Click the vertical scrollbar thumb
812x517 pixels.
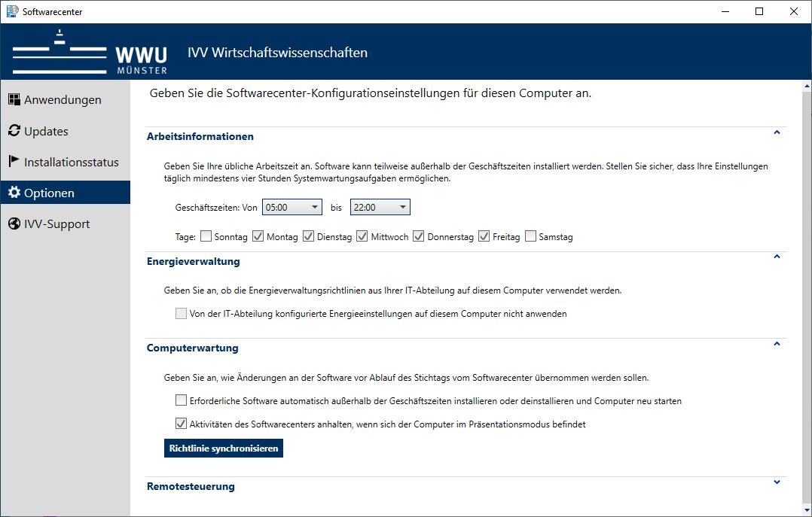coord(807,296)
